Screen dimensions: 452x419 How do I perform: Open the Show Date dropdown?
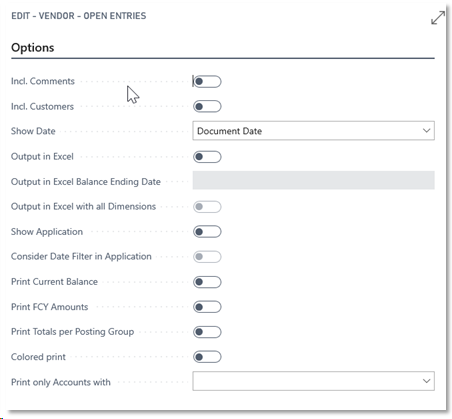click(313, 131)
